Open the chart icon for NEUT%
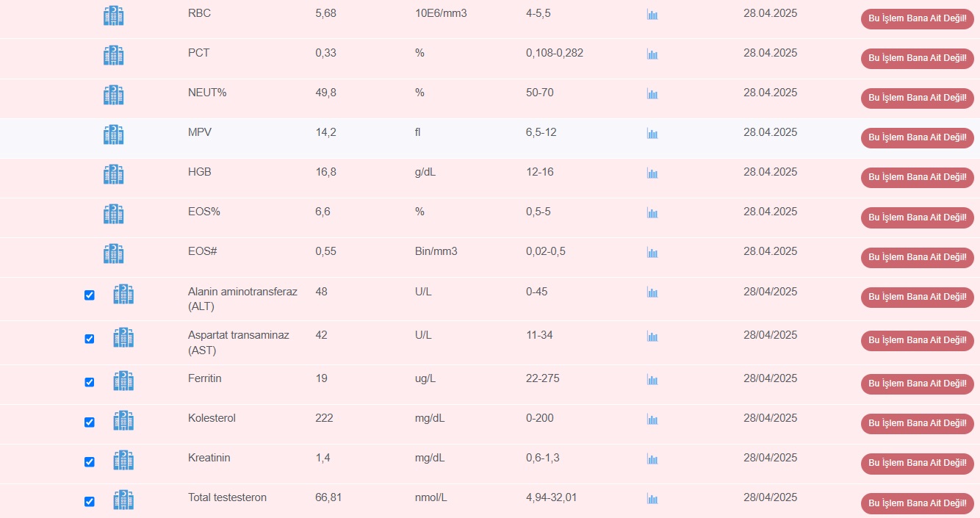 (x=652, y=94)
